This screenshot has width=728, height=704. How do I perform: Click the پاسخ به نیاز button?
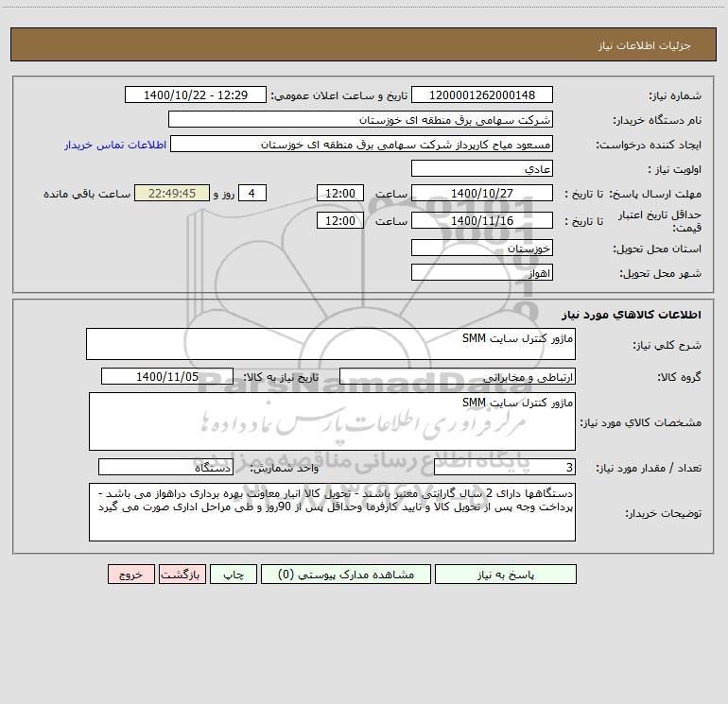pos(505,574)
